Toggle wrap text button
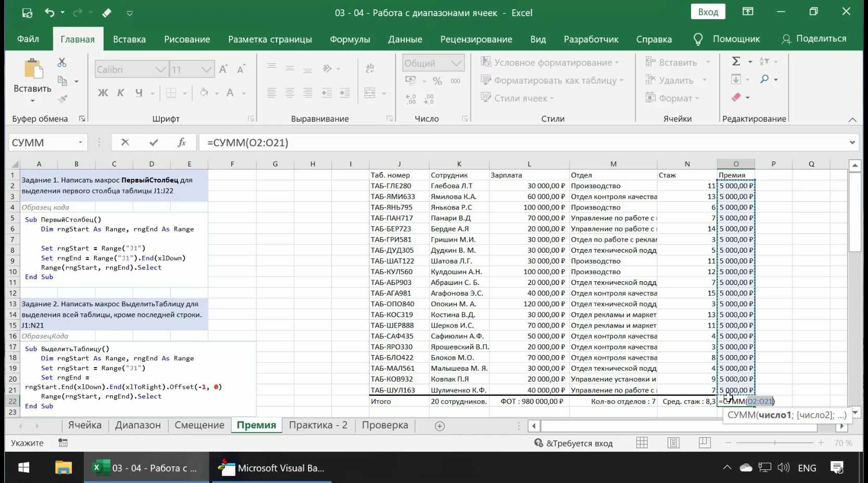The width and height of the screenshot is (868, 483). [371, 68]
